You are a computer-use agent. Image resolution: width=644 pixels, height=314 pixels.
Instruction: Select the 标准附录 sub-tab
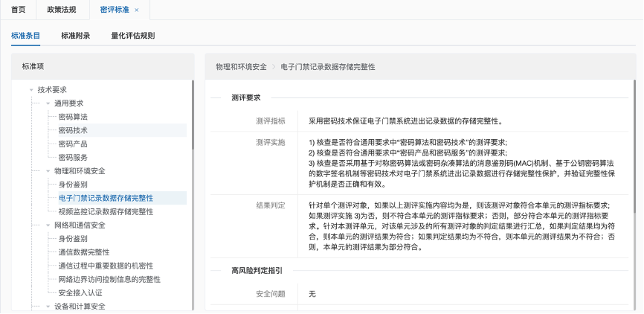(76, 35)
